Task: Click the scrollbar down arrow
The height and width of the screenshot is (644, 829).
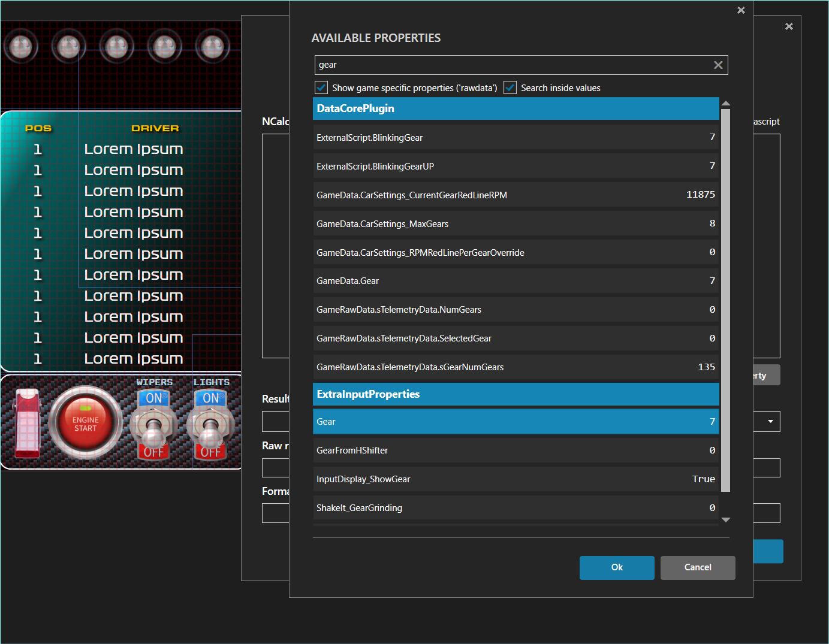Action: pos(726,519)
